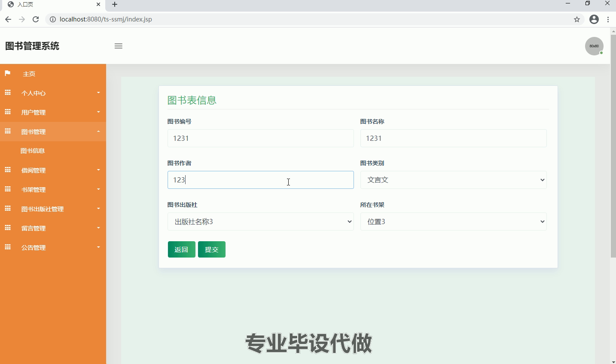Submit form with 提交 button
616x364 pixels.
212,249
